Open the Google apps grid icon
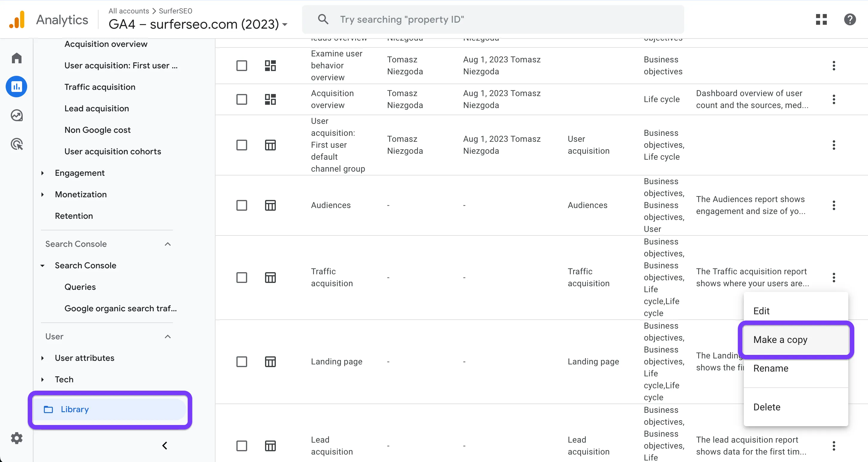 (821, 19)
